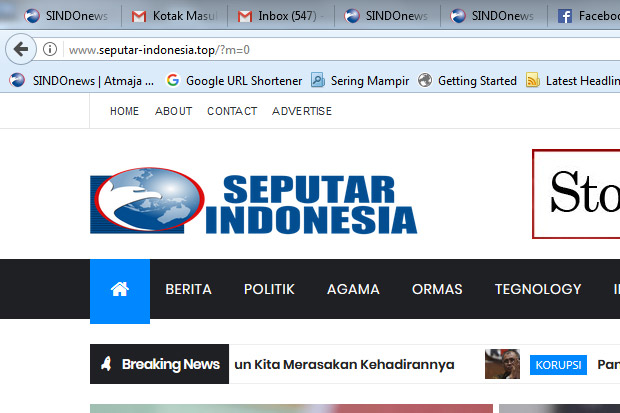Click the Seputar Indonesia logo
The height and width of the screenshot is (413, 620).
pyautogui.click(x=253, y=201)
